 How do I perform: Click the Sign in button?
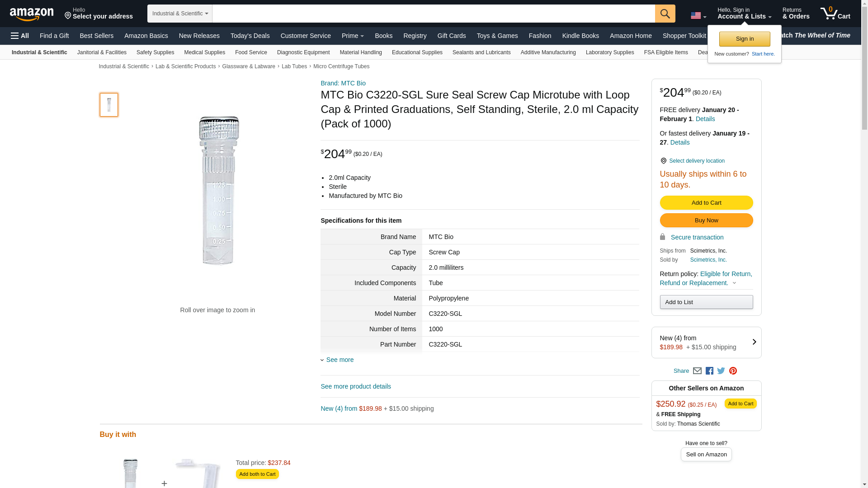[x=745, y=39]
